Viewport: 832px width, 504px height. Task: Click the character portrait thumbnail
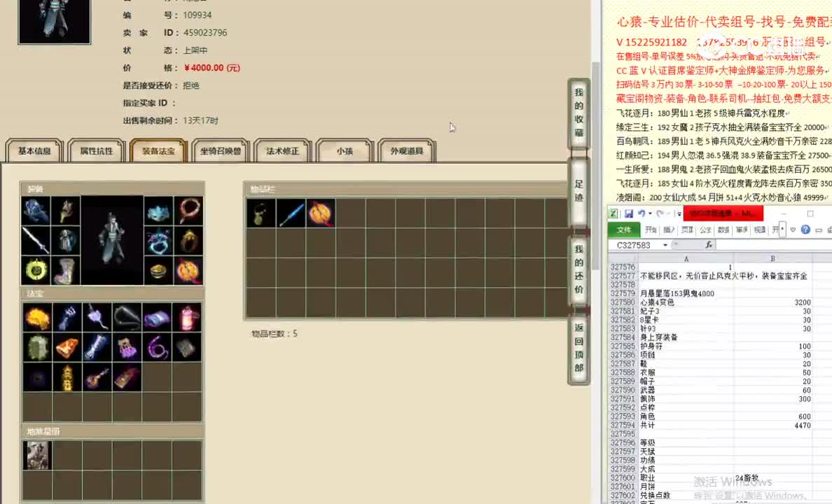tap(54, 22)
